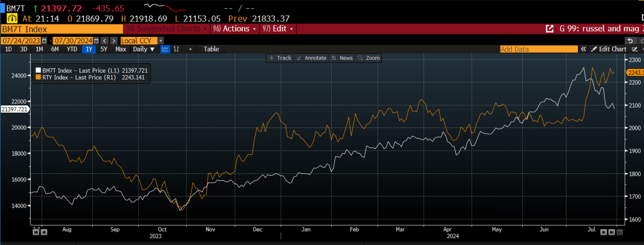
Task: Jump to the start of the chart timeline
Action: [x=36, y=232]
